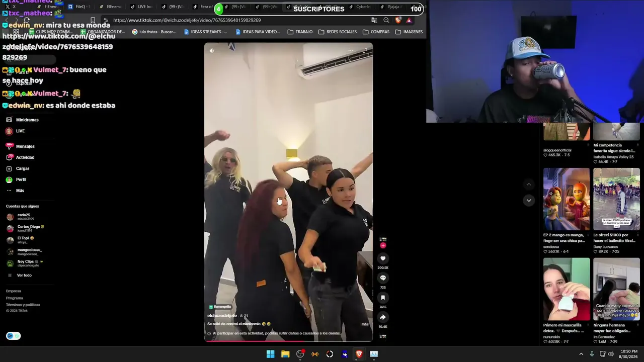Open the Programa footer link

(15, 298)
